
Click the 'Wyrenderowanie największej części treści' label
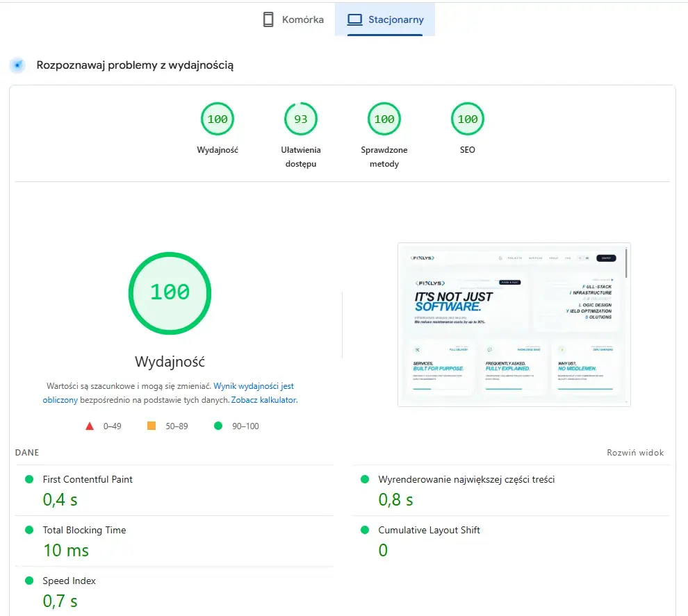click(x=466, y=479)
